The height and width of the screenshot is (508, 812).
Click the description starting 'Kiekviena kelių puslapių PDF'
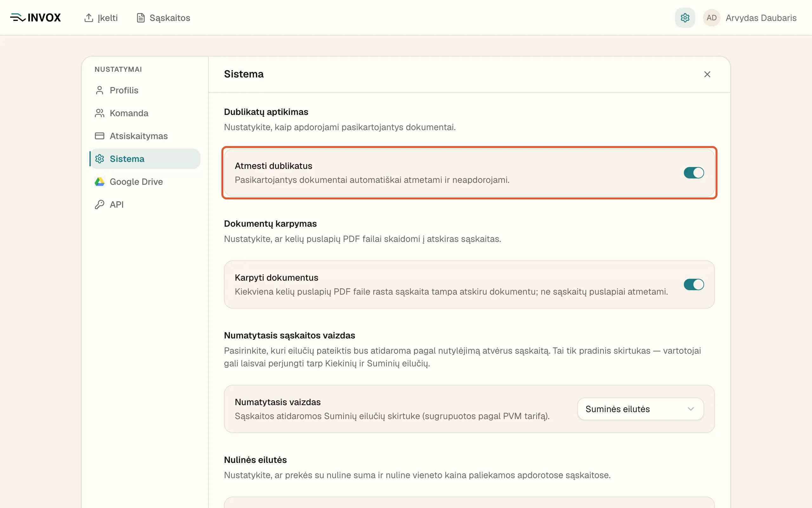[x=451, y=292]
